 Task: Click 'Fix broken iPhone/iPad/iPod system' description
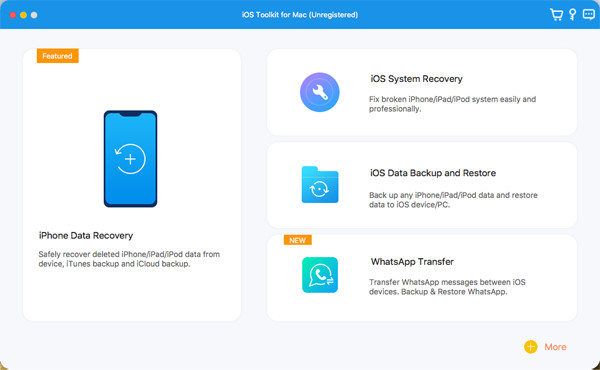point(452,104)
